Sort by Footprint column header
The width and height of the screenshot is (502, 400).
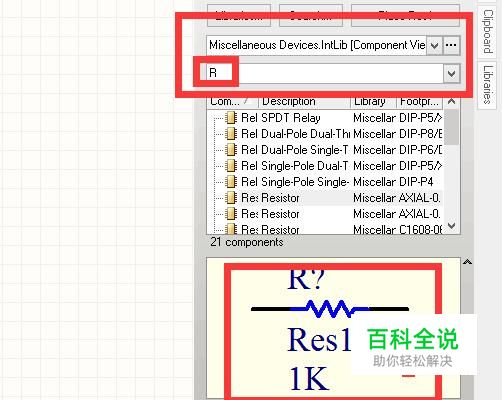[419, 101]
